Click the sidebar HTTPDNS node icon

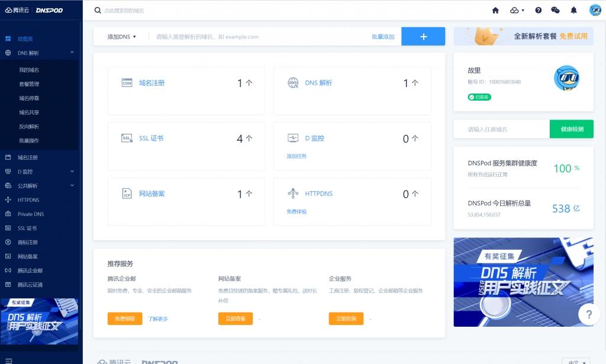tap(8, 200)
